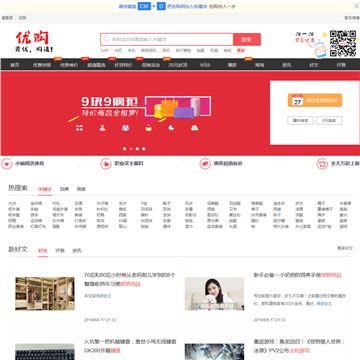This screenshot has width=360, height=360.
Task: Open the 首页 navigation item
Action: [15, 65]
